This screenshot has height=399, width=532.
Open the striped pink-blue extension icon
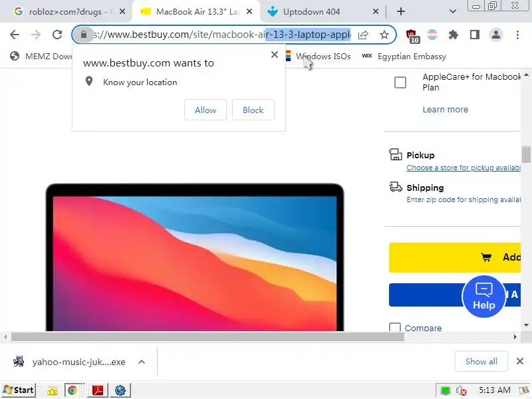(432, 35)
